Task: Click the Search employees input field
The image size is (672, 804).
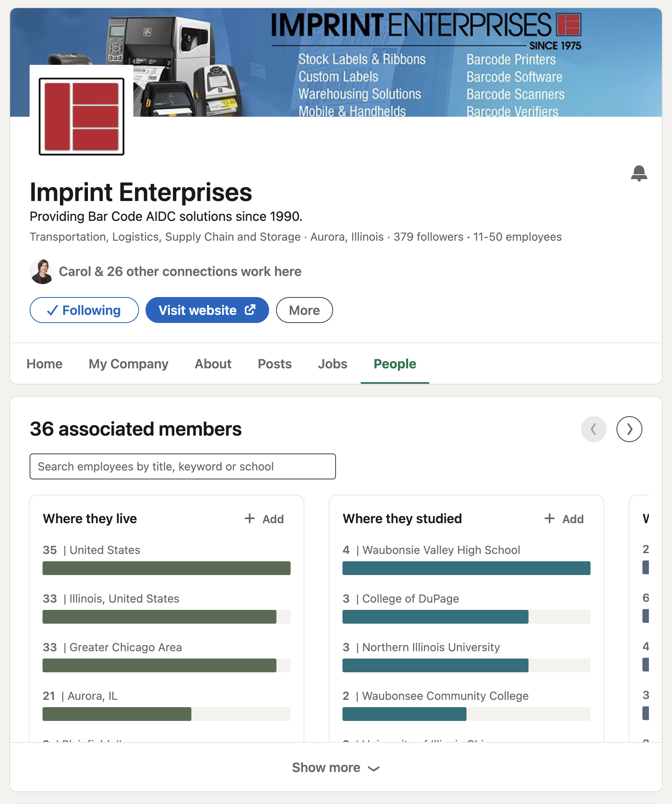Action: pos(182,466)
